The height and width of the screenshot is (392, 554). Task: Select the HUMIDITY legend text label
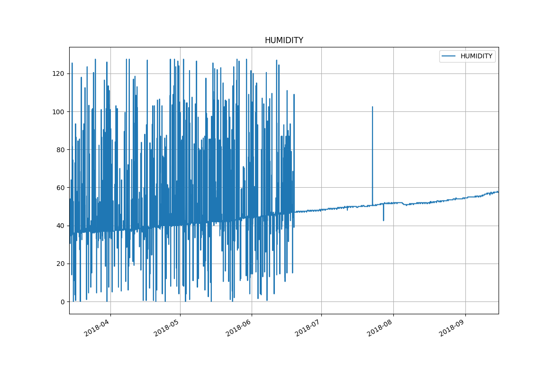pyautogui.click(x=476, y=56)
